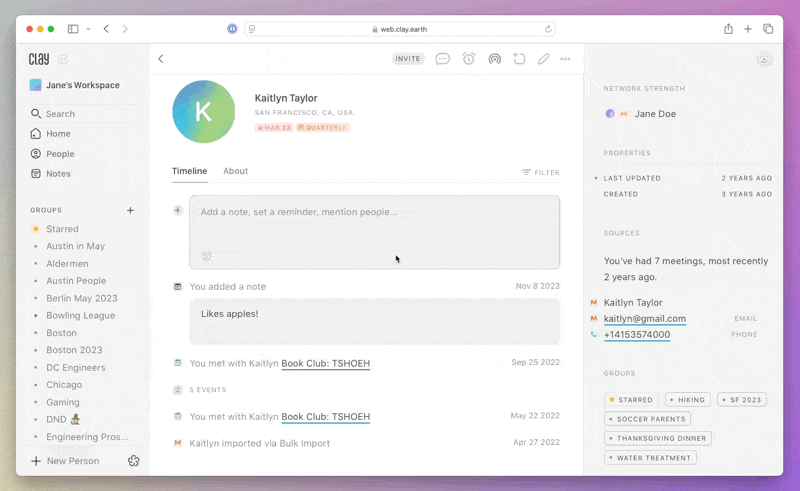
Task: Click the broadcast signal icon in toolbar
Action: point(494,59)
